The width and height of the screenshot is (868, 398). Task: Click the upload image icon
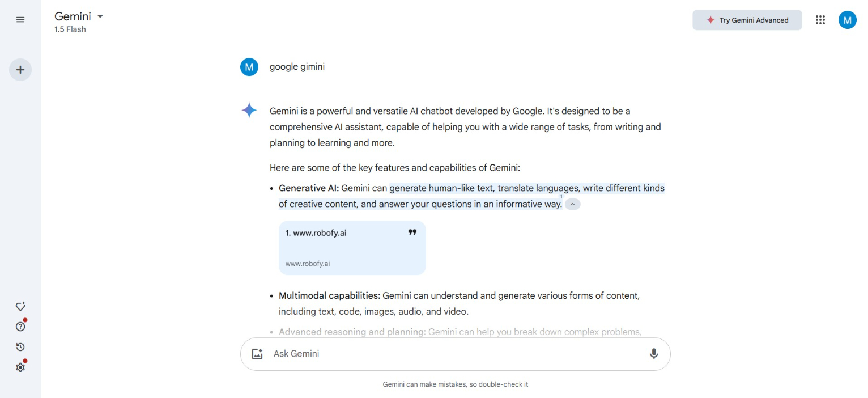pyautogui.click(x=257, y=354)
